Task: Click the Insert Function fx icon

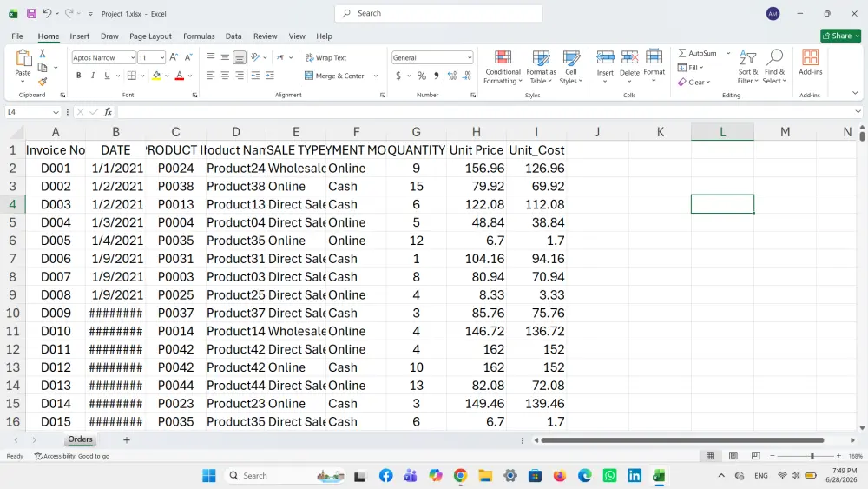Action: [108, 112]
